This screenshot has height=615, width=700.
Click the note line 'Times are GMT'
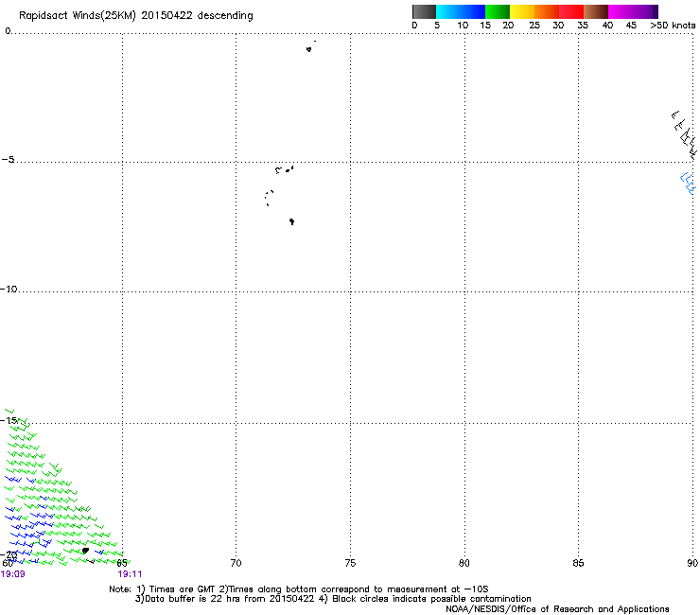tap(183, 589)
